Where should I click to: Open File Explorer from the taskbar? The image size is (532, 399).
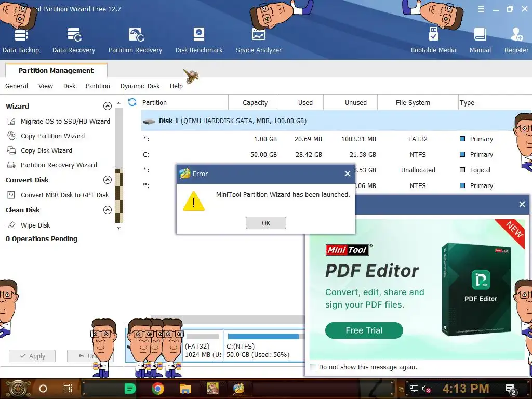pyautogui.click(x=185, y=389)
